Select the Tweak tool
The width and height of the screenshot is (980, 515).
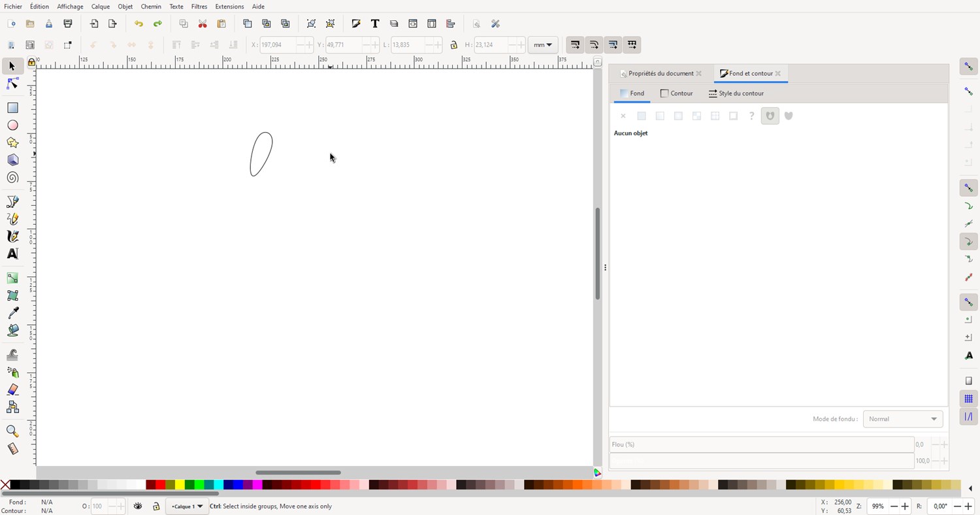tap(12, 355)
